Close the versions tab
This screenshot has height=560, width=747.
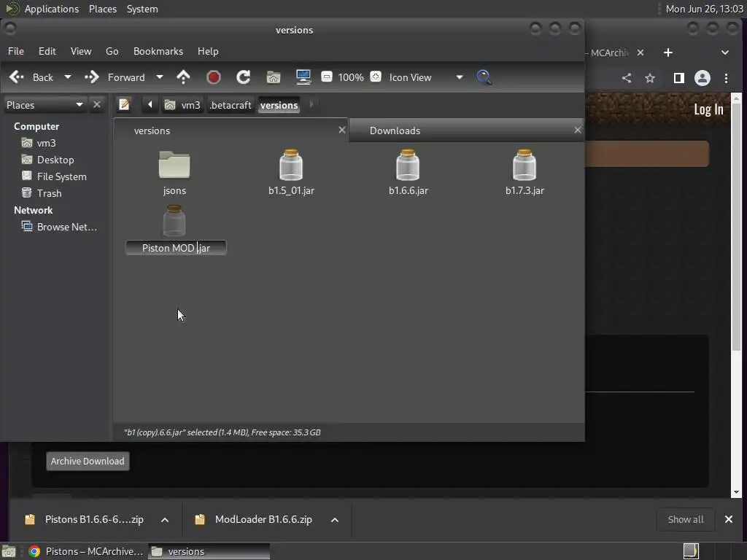(x=341, y=130)
